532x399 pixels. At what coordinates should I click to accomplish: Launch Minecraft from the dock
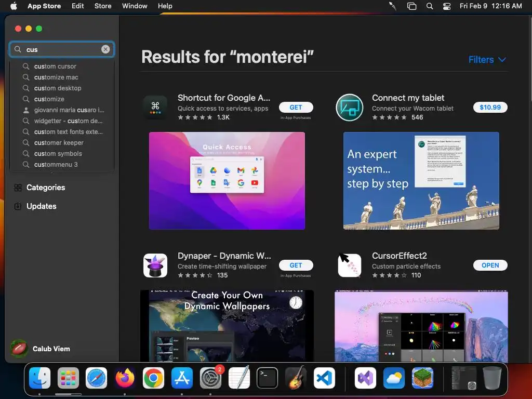coord(422,378)
